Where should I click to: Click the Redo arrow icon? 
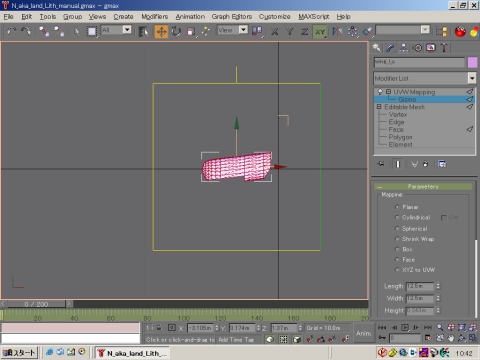26,32
